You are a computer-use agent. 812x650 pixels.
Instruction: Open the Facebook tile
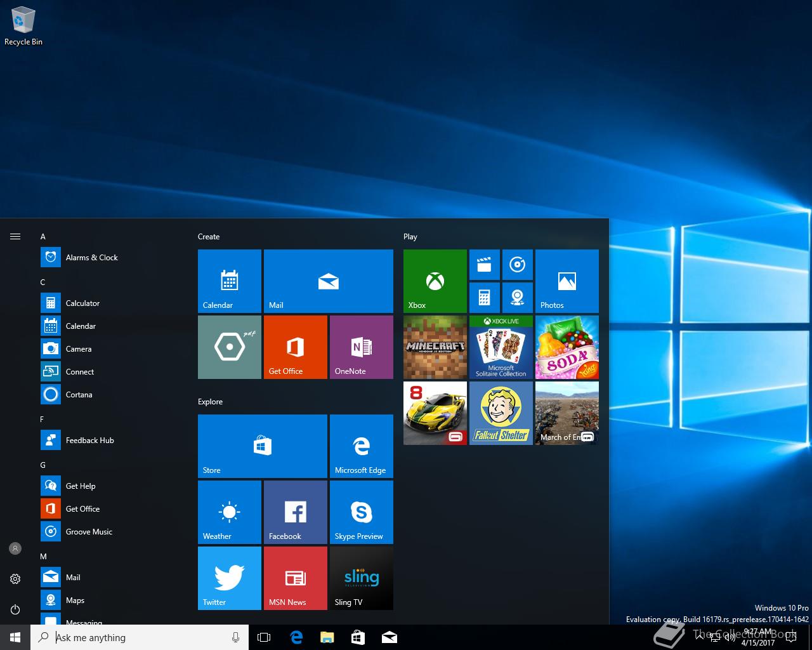(296, 512)
